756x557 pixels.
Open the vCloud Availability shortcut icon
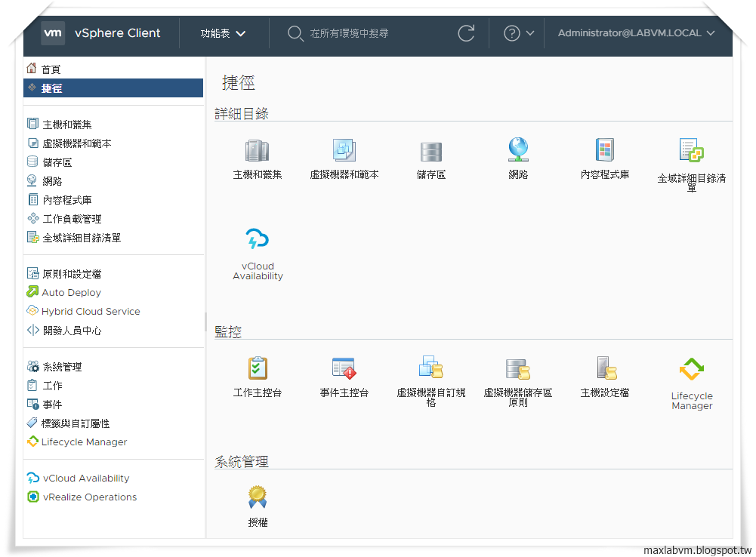click(257, 239)
